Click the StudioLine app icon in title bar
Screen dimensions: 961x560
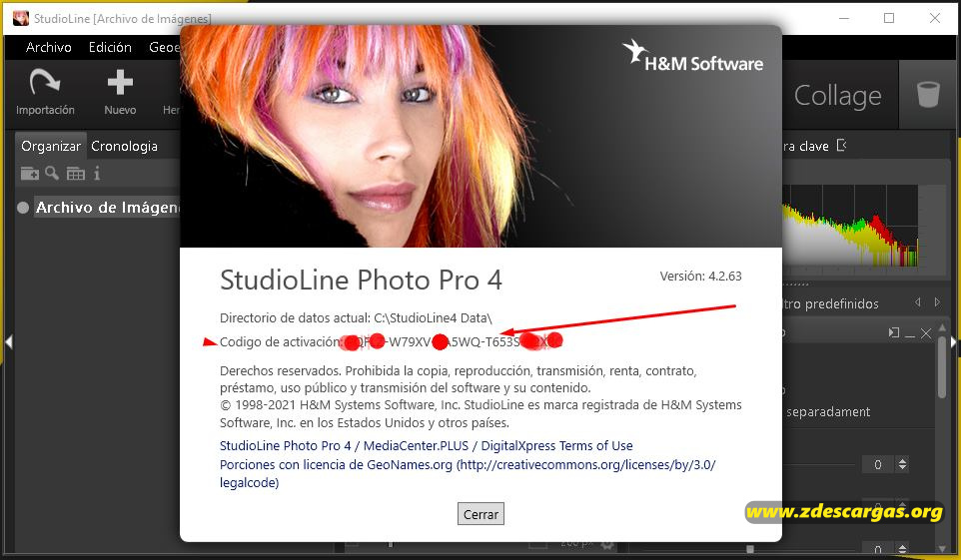(x=21, y=18)
